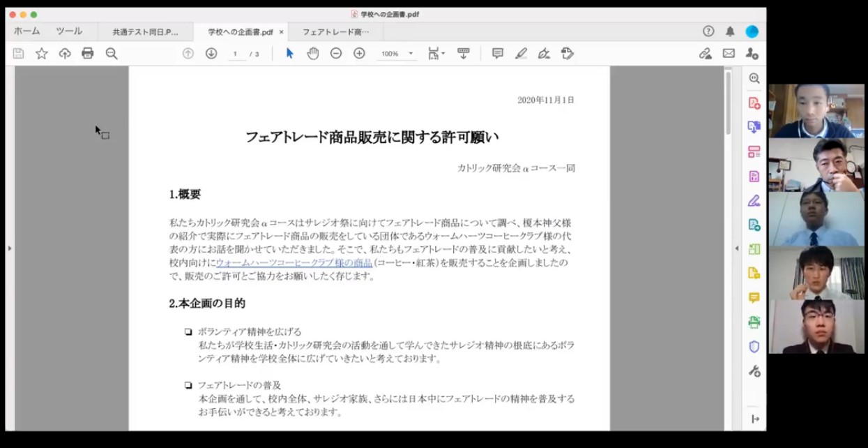The image size is (868, 448).
Task: Open the Fit page options icon
Action: pyautogui.click(x=436, y=54)
